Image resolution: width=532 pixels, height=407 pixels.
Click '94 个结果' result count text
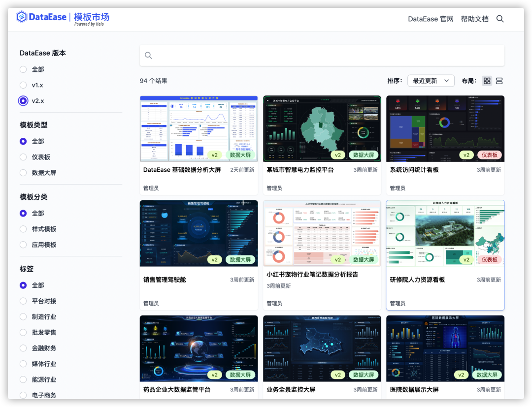(x=153, y=81)
